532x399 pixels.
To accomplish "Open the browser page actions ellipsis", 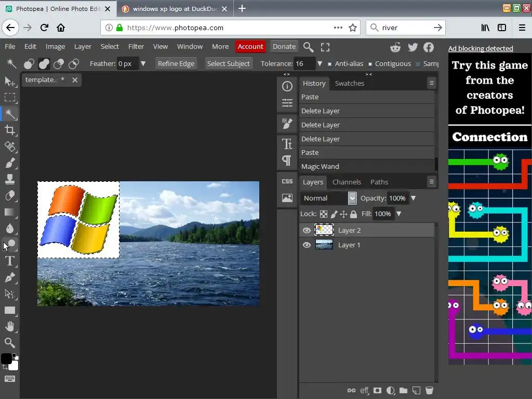I will (338, 28).
